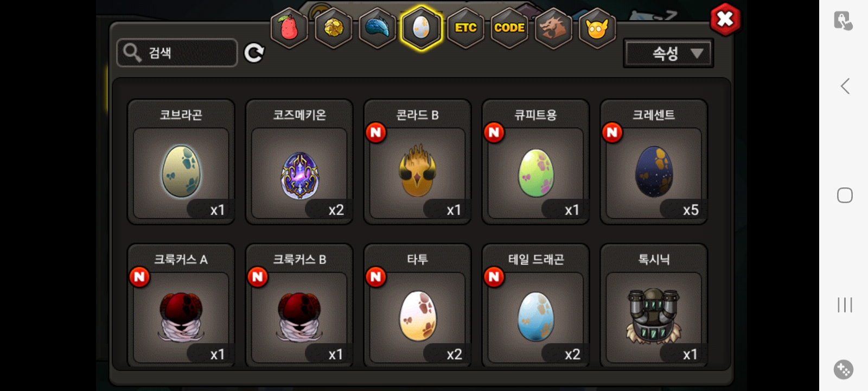
Task: Expand the 속성 sort dropdown
Action: [x=668, y=53]
